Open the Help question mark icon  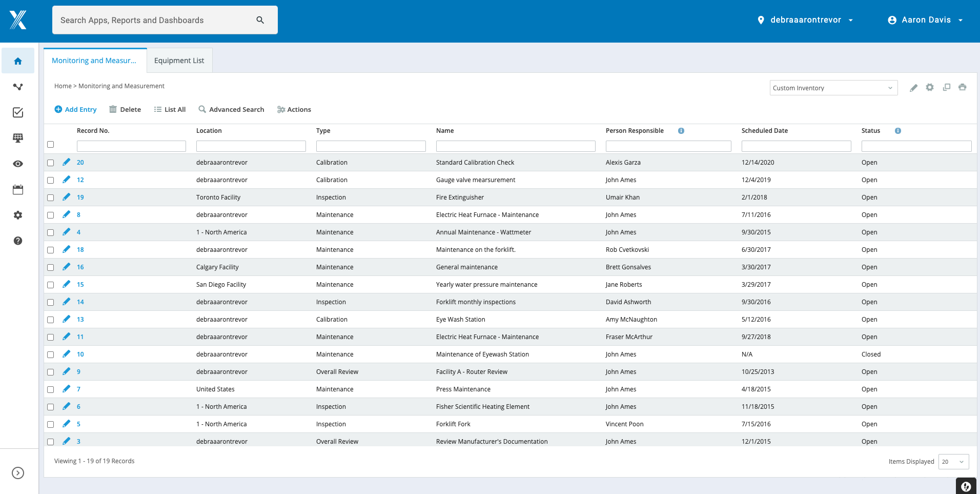click(x=18, y=241)
